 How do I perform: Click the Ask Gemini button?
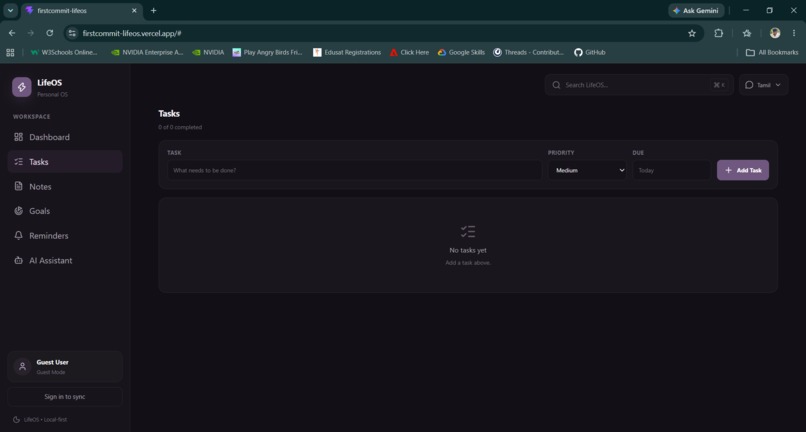pos(696,10)
